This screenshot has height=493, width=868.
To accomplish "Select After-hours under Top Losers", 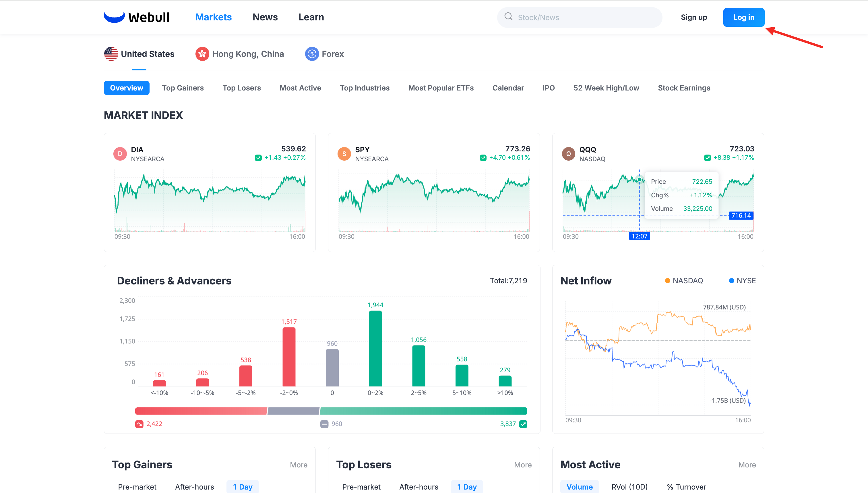I will pyautogui.click(x=419, y=487).
